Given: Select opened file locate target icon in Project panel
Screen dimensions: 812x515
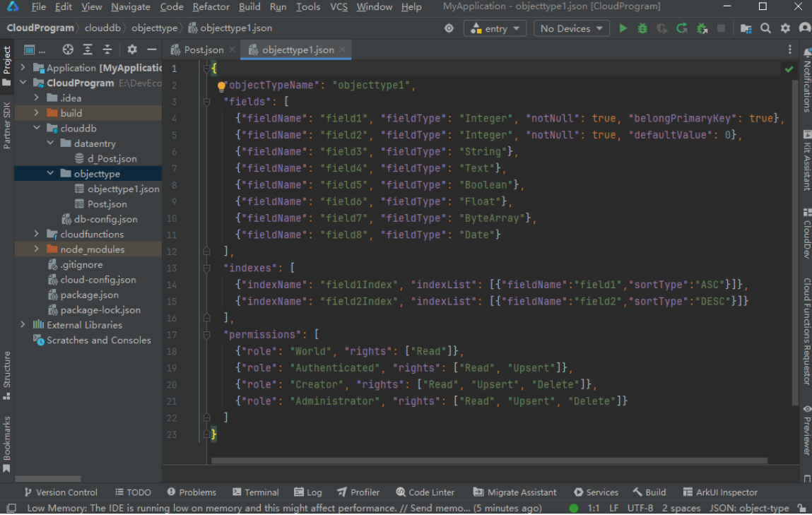Looking at the screenshot, I should tap(68, 49).
